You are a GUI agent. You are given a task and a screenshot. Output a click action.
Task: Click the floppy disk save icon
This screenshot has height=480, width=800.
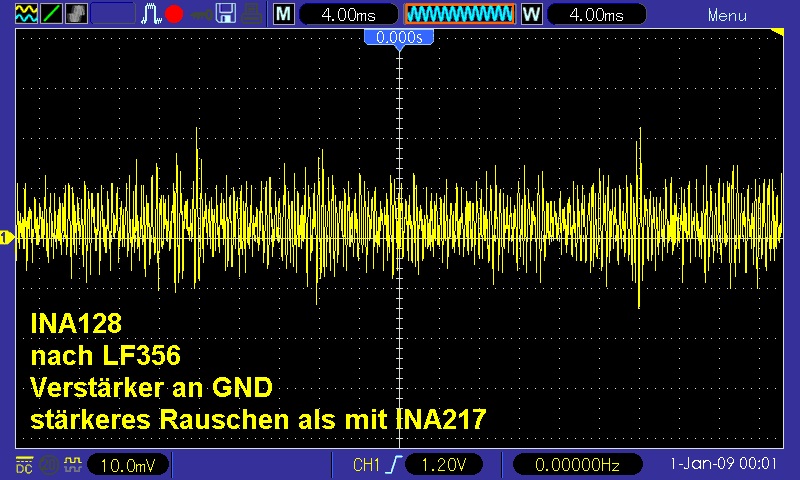(226, 14)
